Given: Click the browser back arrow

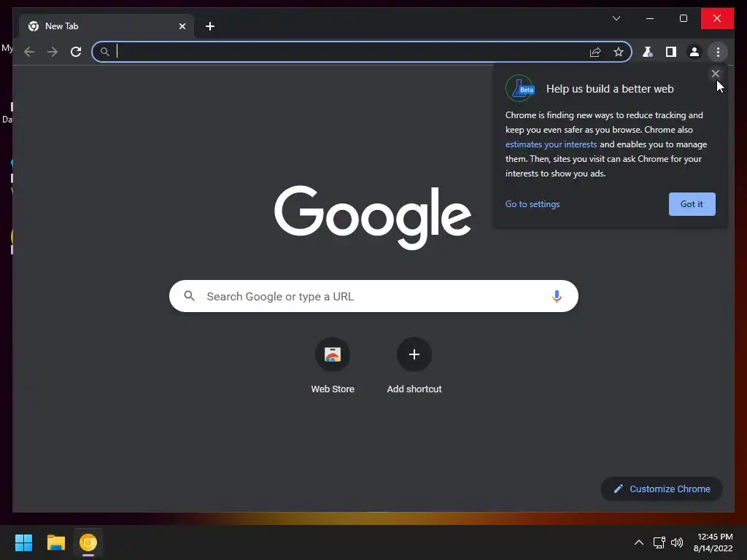Looking at the screenshot, I should click(29, 52).
